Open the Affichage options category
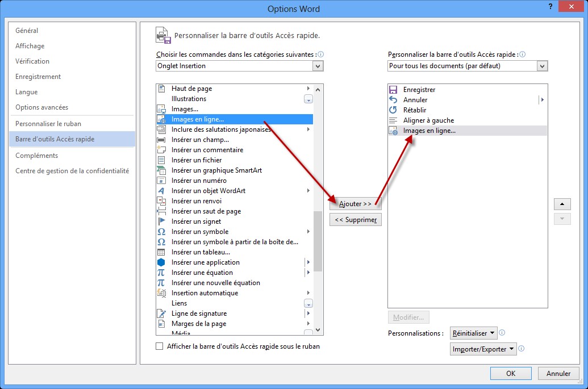The height and width of the screenshot is (389, 588). tap(30, 46)
